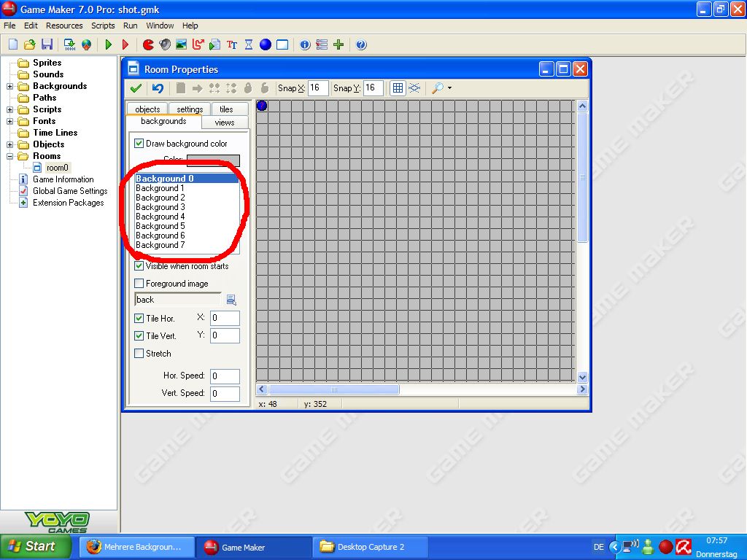Screen dimensions: 747x560
Task: Enable the Foreground image checkbox
Action: coord(139,284)
